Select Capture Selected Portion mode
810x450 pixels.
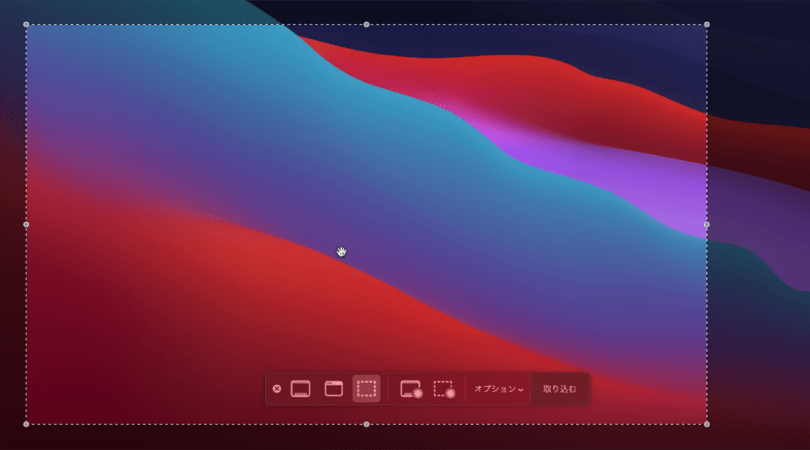[366, 389]
